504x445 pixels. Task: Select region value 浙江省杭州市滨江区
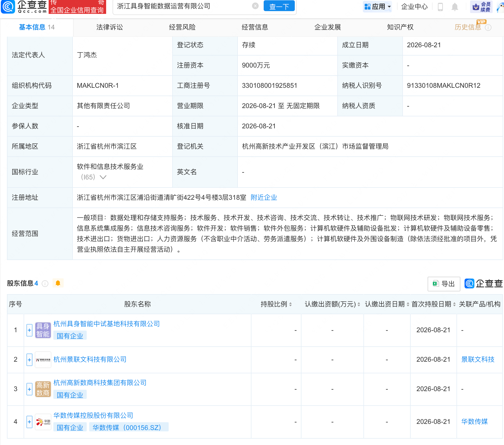107,146
